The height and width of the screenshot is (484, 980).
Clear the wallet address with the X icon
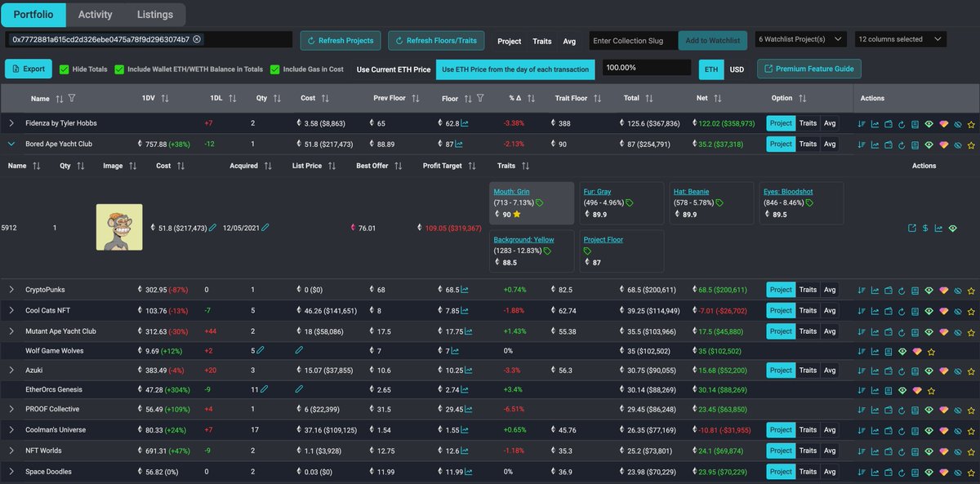(x=197, y=39)
